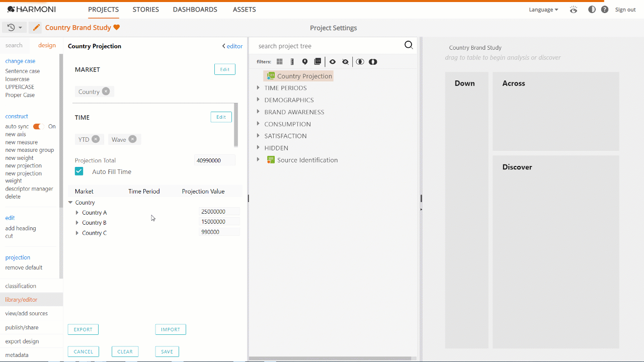The height and width of the screenshot is (362, 644).
Task: Click the Projection Total input field
Action: pos(214,160)
